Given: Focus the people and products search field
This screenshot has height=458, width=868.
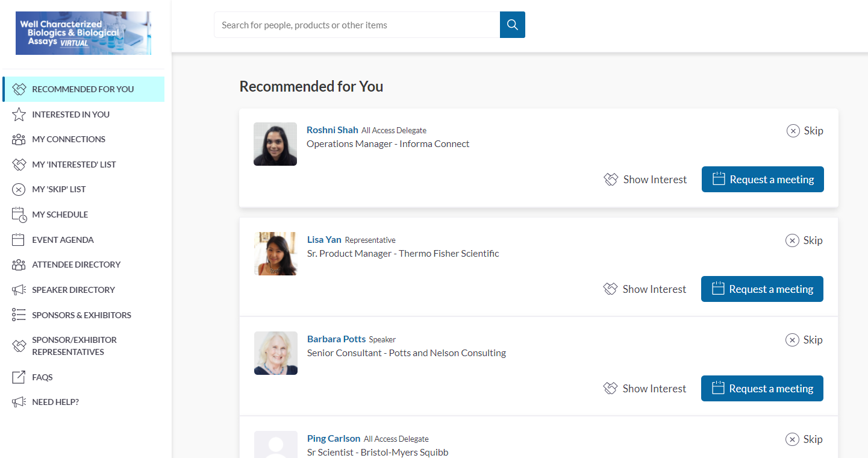Looking at the screenshot, I should point(357,25).
